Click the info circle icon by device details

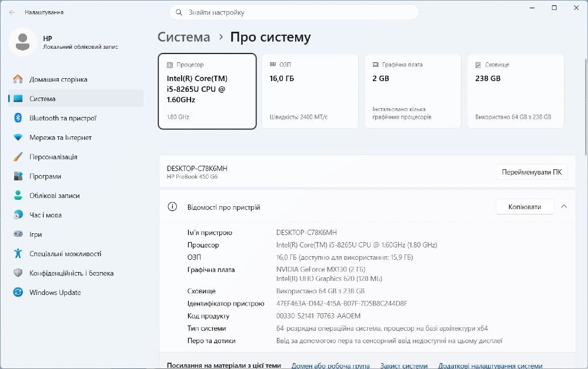[x=172, y=207]
